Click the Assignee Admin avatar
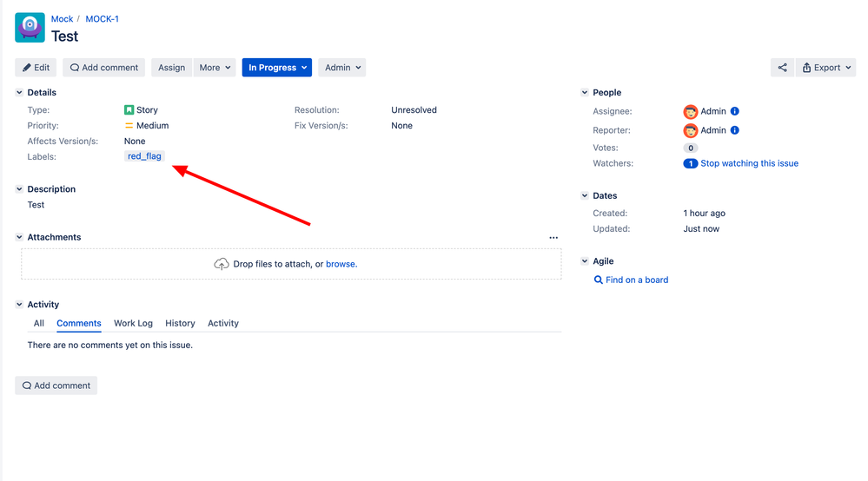Viewport: 868px width, 481px height. pyautogui.click(x=690, y=112)
